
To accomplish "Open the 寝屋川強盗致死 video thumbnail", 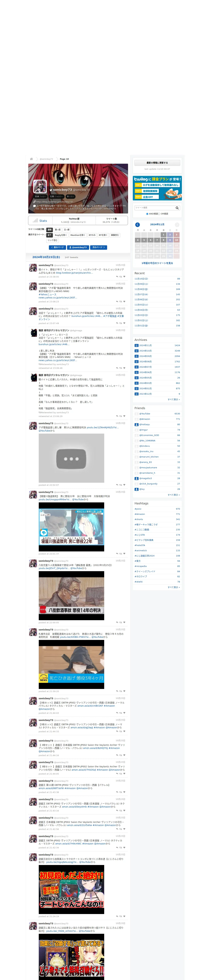I will coord(71,527).
